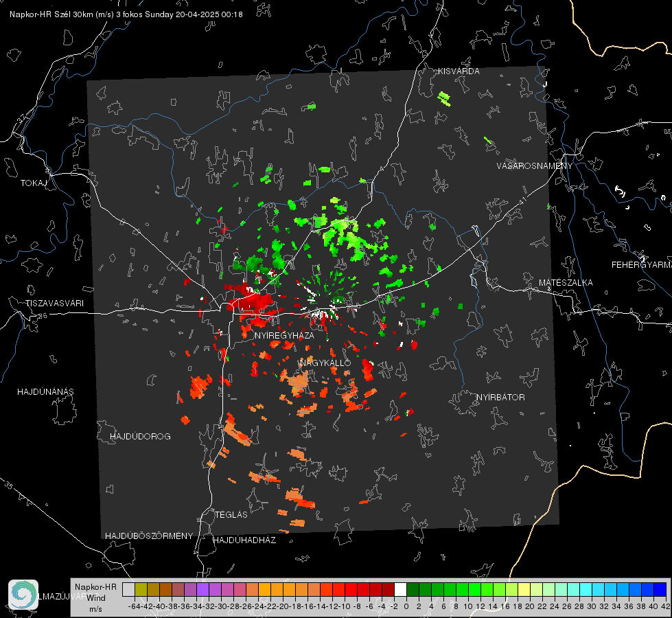Select the VÁSÁROSNAMÉNY town label
The image size is (672, 618).
tap(535, 166)
